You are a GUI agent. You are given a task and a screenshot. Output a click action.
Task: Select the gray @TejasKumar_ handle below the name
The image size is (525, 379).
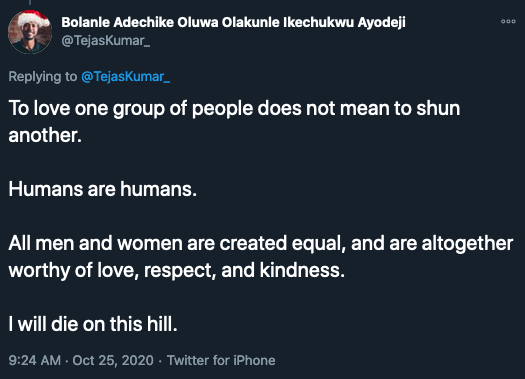105,41
